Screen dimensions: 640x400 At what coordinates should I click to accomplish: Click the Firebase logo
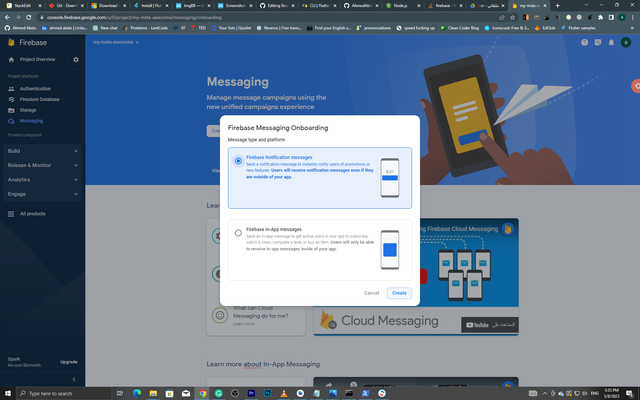[x=27, y=42]
